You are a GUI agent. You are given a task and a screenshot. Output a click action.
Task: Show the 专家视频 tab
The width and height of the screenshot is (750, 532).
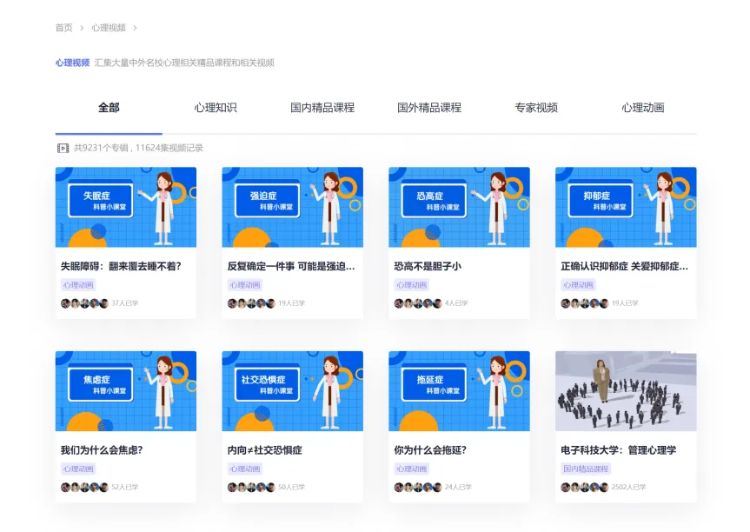(536, 108)
